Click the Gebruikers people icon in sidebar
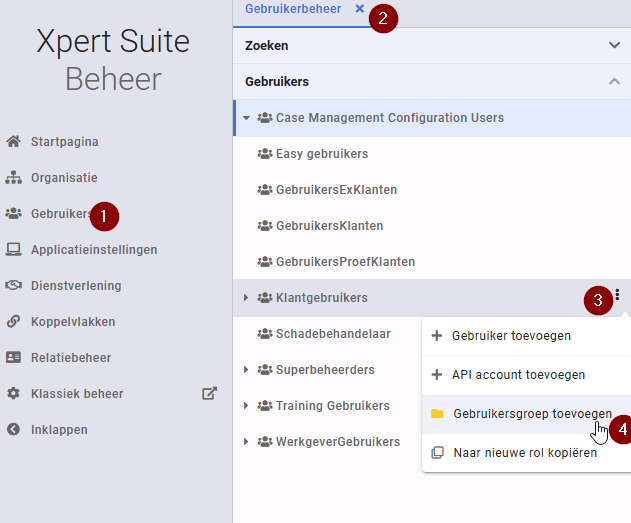The height and width of the screenshot is (523, 631). [x=13, y=213]
